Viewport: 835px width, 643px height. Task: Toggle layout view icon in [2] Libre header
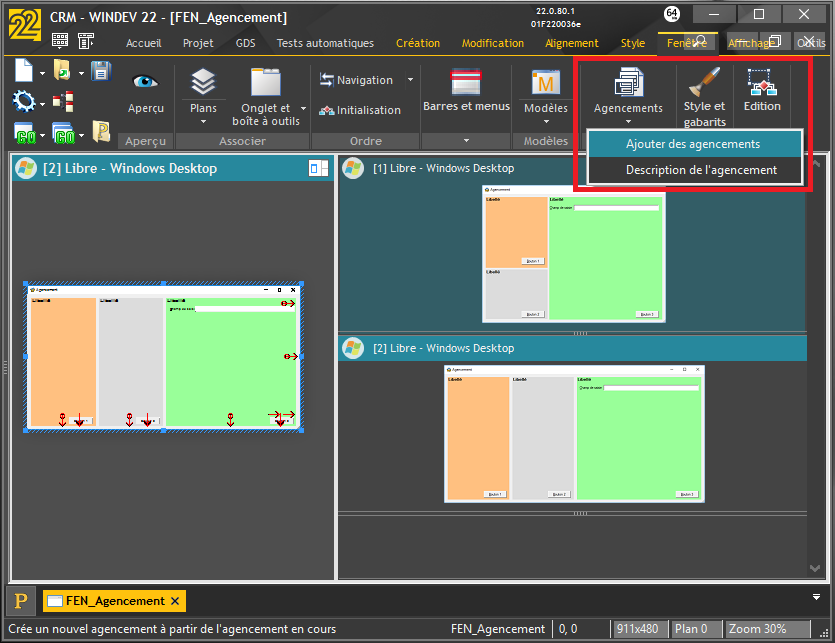(x=319, y=169)
